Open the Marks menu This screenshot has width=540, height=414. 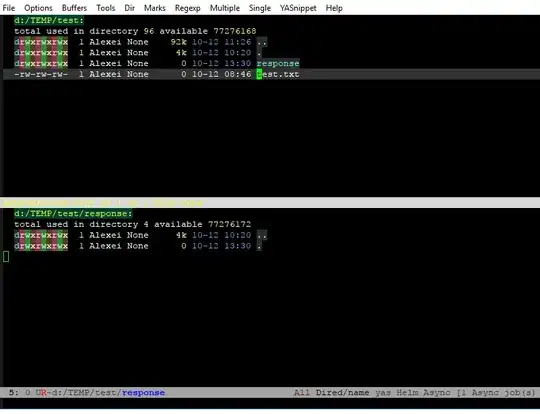click(x=155, y=8)
